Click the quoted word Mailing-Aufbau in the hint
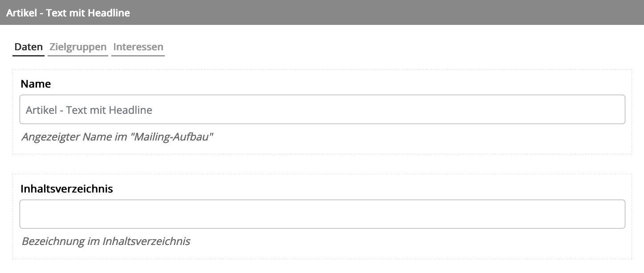 171,136
